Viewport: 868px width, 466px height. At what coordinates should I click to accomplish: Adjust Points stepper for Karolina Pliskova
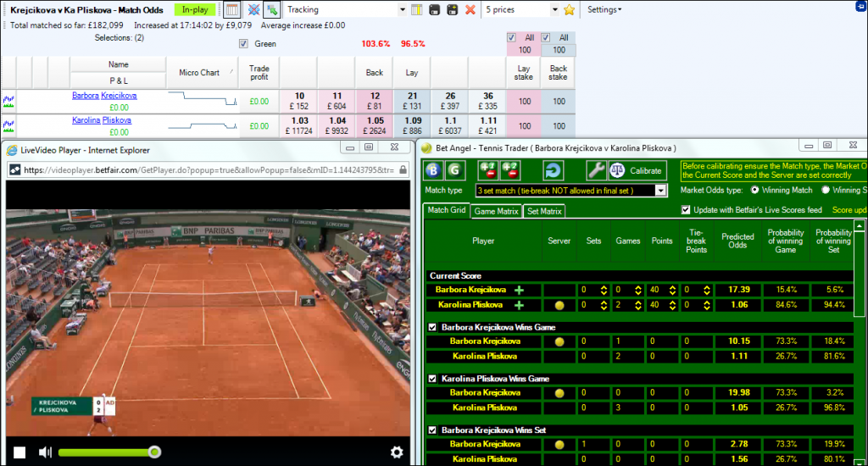point(672,305)
